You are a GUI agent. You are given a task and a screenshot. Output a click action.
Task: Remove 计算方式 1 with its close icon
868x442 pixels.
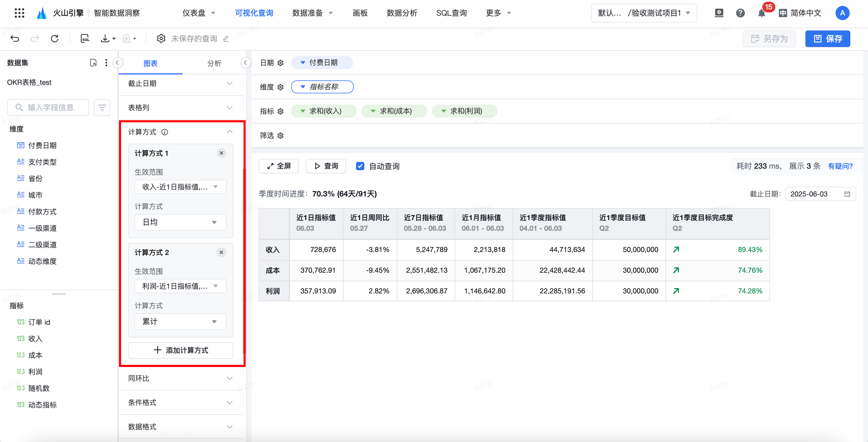[221, 153]
